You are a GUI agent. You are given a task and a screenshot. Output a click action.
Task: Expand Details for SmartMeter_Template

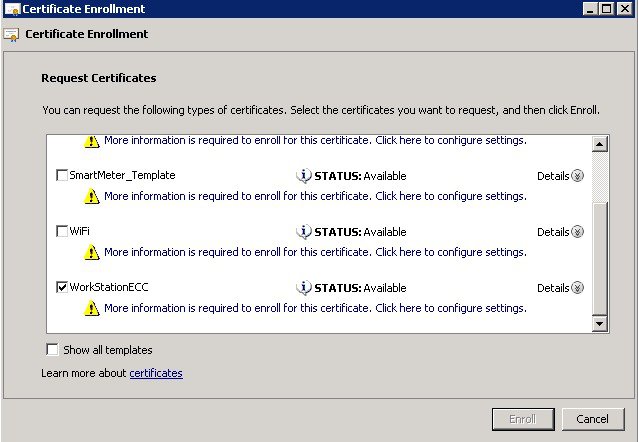[560, 176]
